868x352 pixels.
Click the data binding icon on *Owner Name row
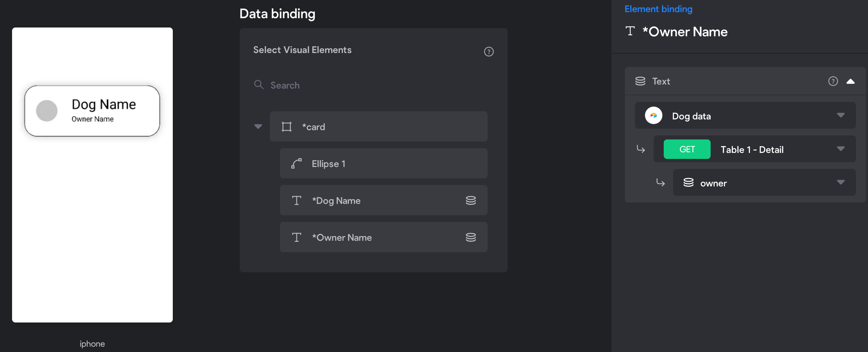[x=471, y=237]
